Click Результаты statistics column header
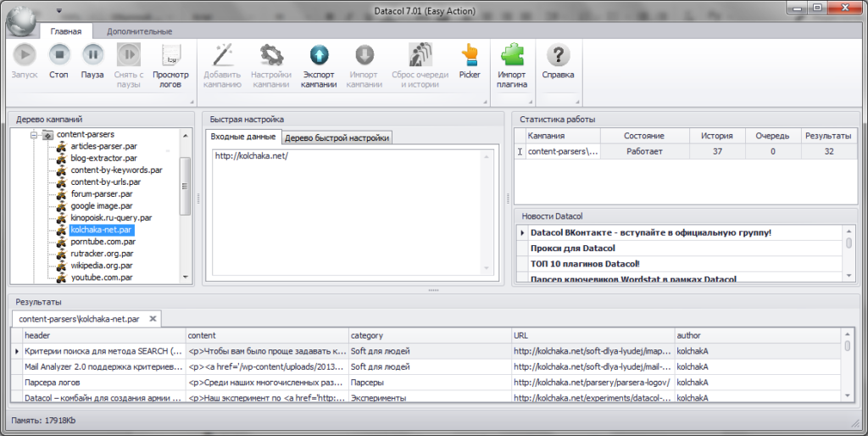 [x=828, y=136]
